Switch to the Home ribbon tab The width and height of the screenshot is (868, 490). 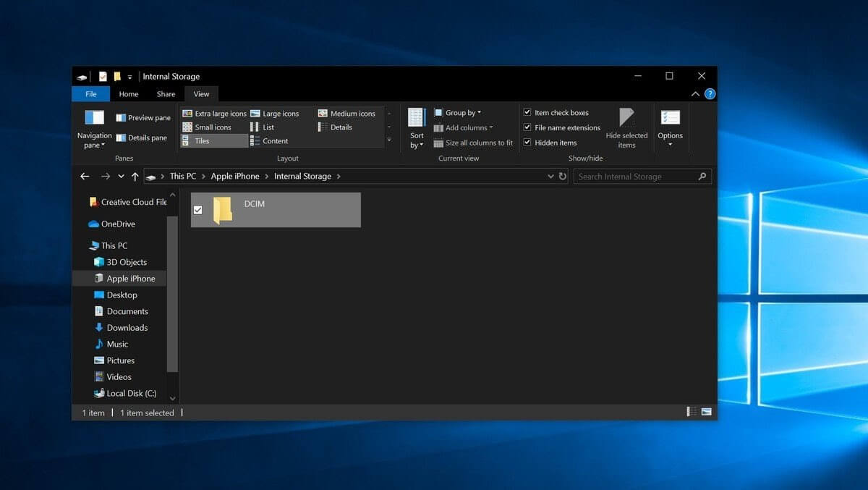(x=128, y=93)
